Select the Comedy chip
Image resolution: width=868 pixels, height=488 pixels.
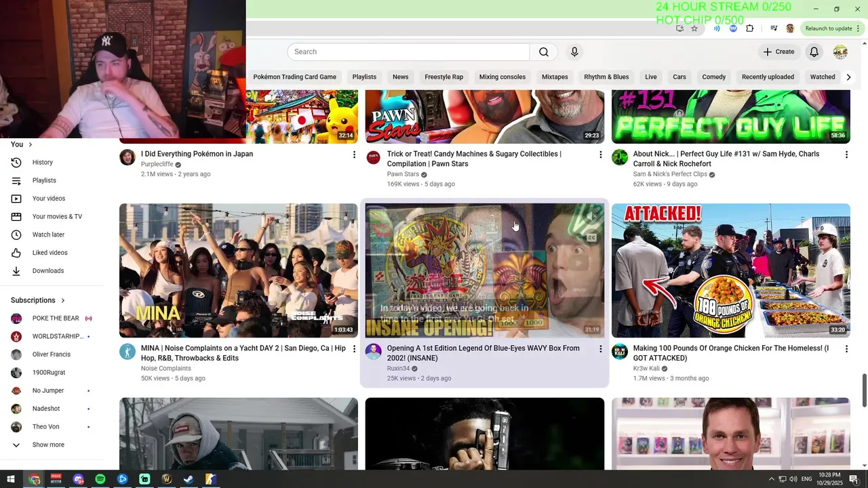coord(714,77)
